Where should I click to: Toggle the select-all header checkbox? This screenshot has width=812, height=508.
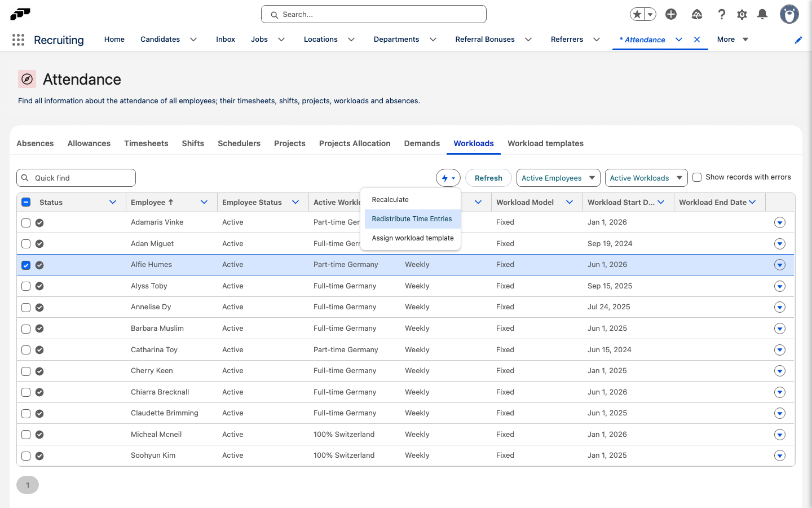click(x=26, y=202)
